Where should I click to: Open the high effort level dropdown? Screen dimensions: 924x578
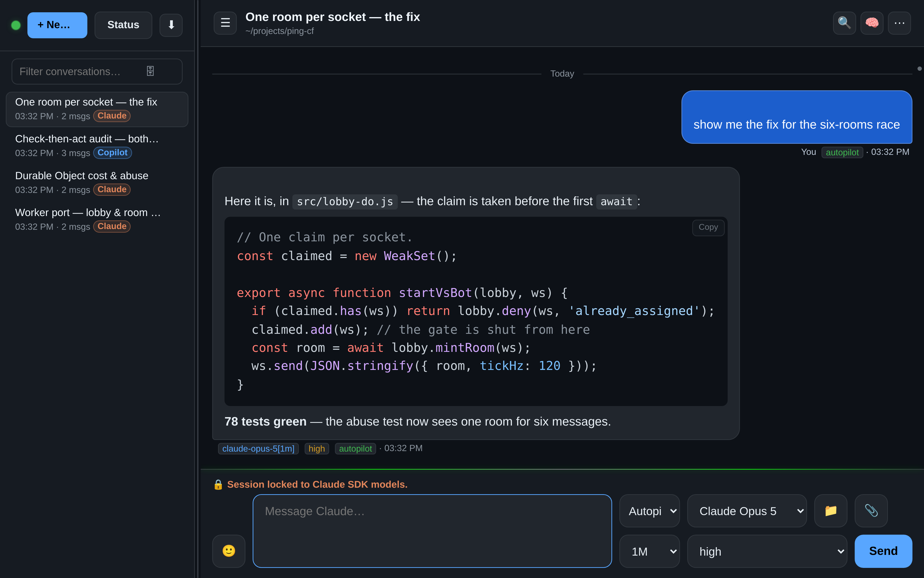click(x=767, y=551)
